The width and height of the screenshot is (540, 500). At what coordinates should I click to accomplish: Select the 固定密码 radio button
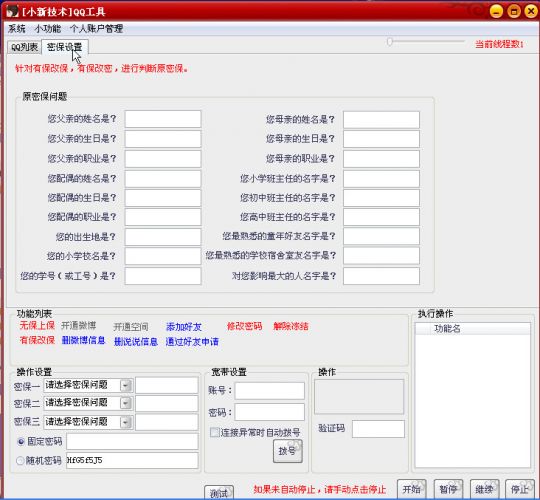(21, 441)
